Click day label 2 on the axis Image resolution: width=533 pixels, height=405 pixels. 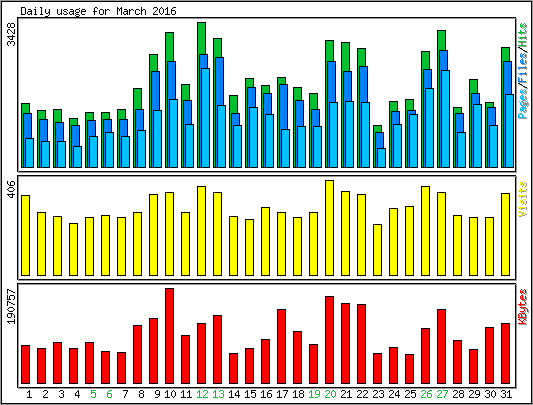(45, 394)
